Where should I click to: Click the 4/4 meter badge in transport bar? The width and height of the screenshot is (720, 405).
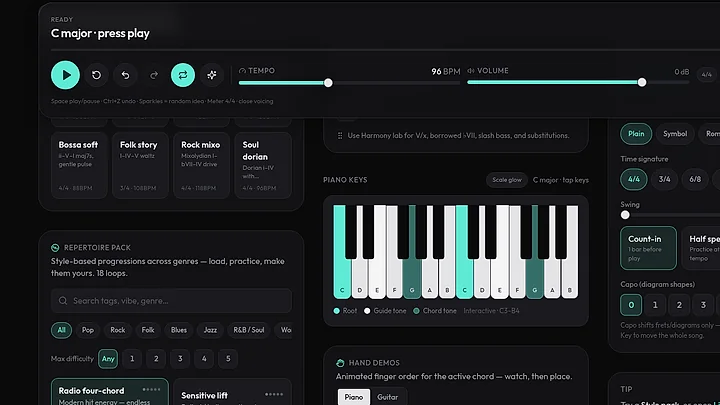pos(707,74)
